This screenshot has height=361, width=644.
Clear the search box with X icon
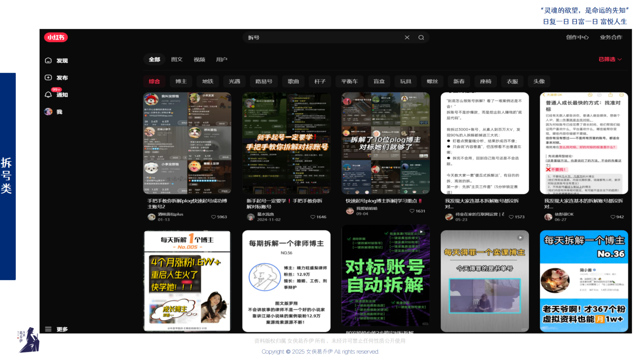pos(407,37)
